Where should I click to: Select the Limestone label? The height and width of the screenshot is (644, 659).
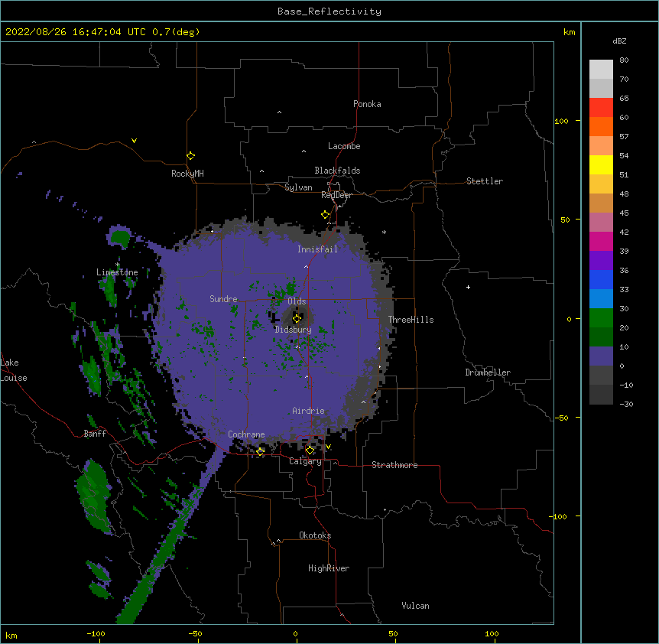[x=117, y=272]
